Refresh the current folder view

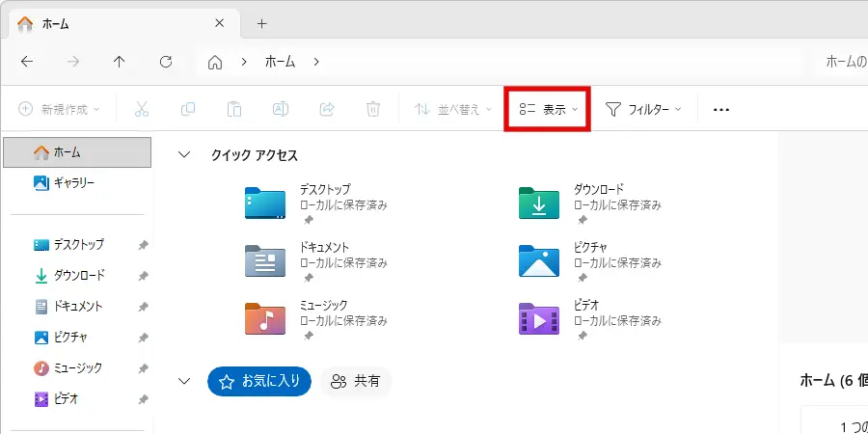coord(166,62)
